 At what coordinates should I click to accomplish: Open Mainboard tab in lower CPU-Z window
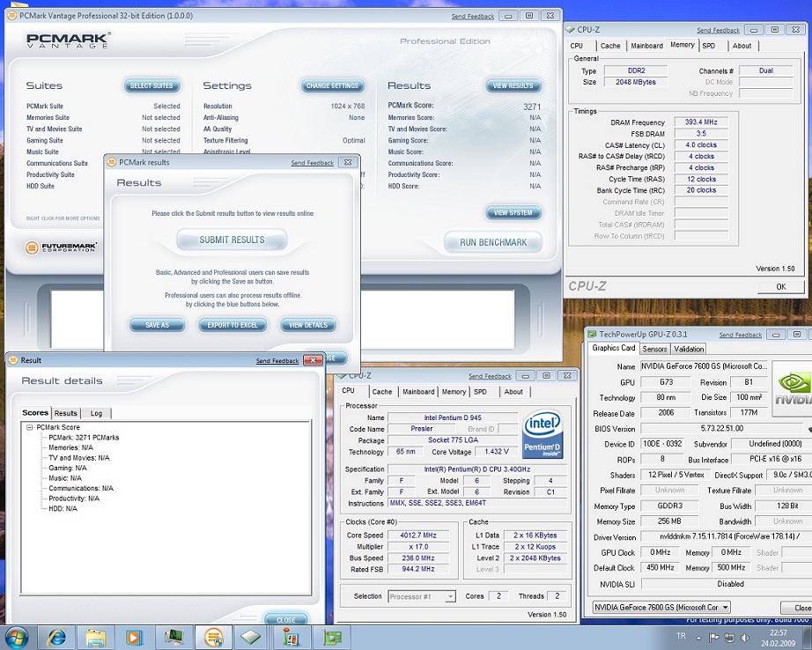pos(418,392)
